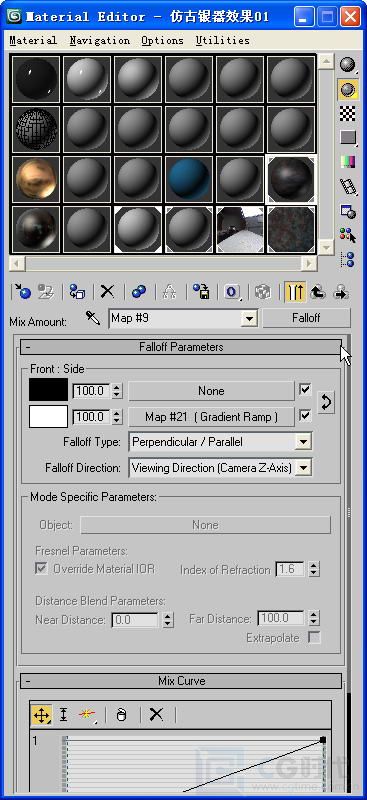The width and height of the screenshot is (367, 800).
Task: Click the 100.0 field next to the white swatch
Action: (x=92, y=417)
